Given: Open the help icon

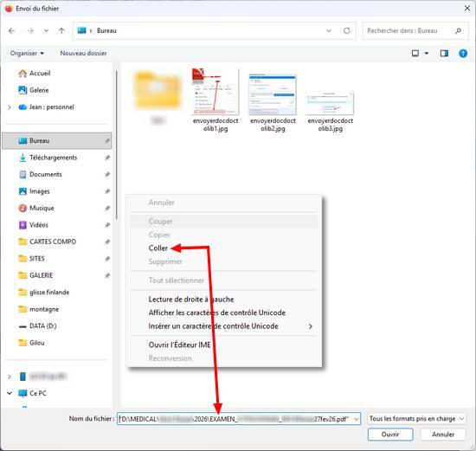Looking at the screenshot, I should click(x=463, y=54).
